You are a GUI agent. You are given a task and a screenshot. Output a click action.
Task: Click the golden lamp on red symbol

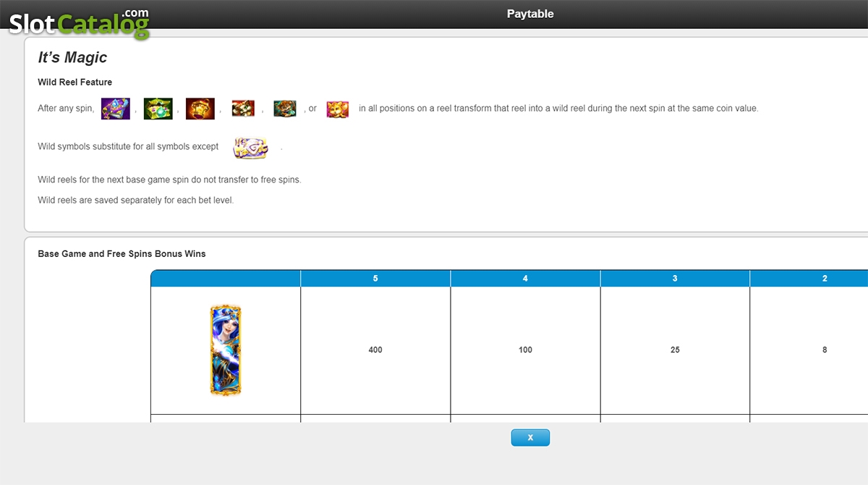pyautogui.click(x=200, y=109)
